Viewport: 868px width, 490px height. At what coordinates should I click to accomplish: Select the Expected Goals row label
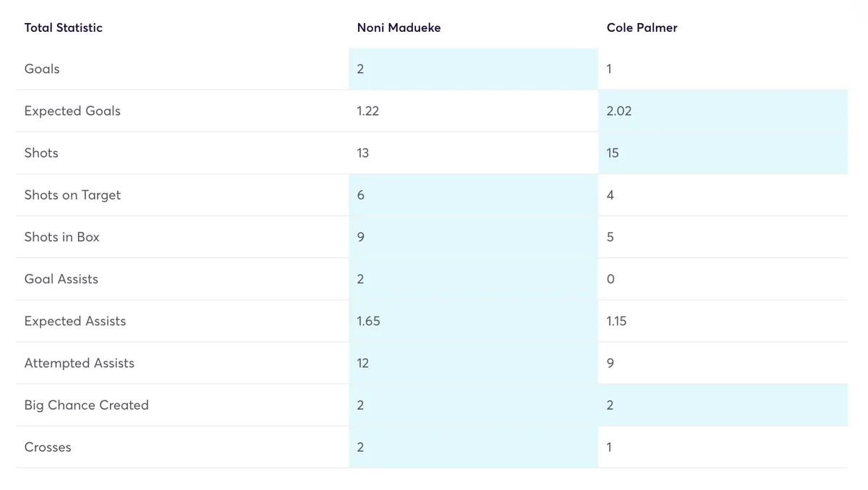[x=72, y=111]
